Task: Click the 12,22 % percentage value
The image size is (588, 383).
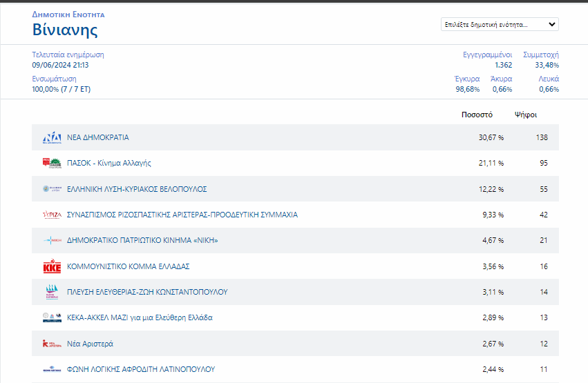Action: click(491, 189)
